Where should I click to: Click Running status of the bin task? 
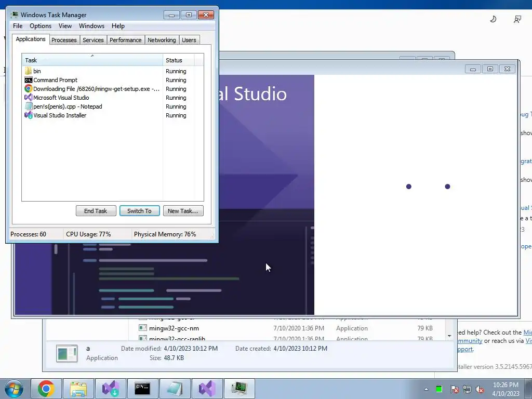tap(176, 71)
